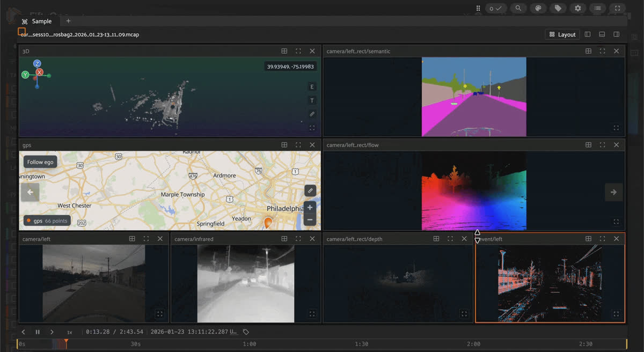Split the camera/left_rect/depth panel
644x352 pixels.
(436, 239)
